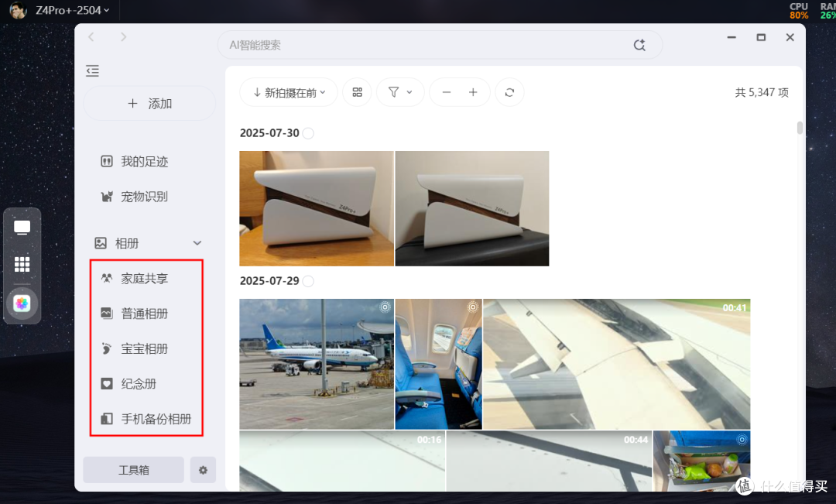
Task: Click the photos app icon in dock
Action: [22, 303]
